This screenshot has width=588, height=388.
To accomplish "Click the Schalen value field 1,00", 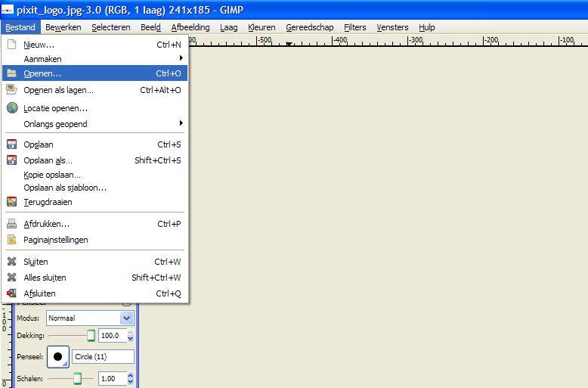I will tap(113, 379).
